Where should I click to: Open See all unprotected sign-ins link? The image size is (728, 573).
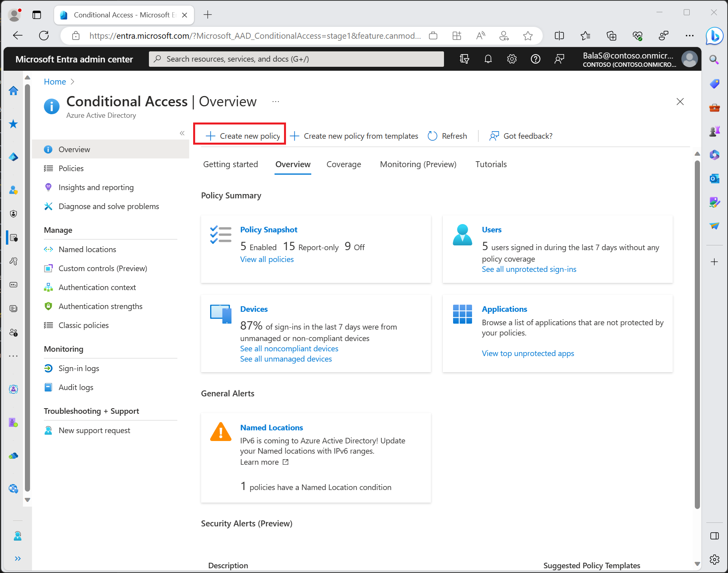coord(529,269)
